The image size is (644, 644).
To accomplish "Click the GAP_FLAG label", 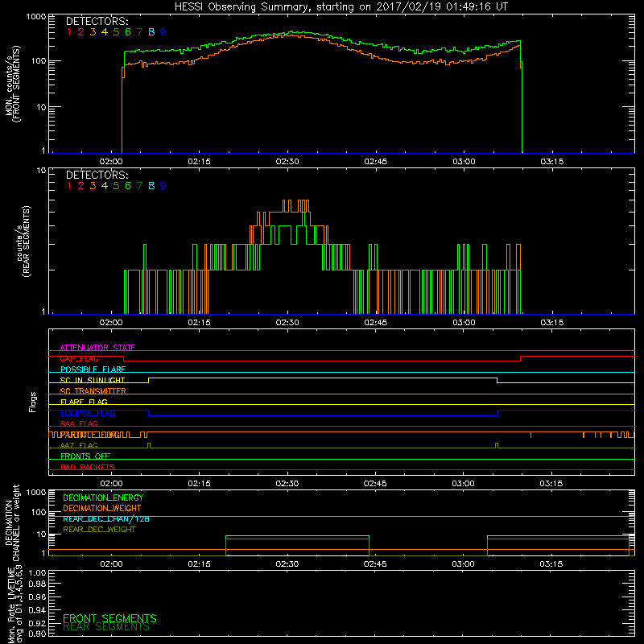I will 79,358.
